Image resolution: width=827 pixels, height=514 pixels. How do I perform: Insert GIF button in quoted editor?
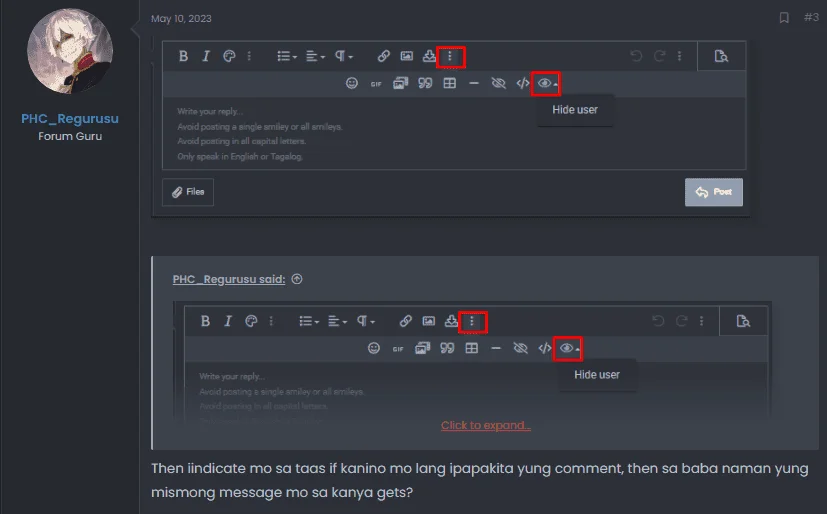pos(398,349)
